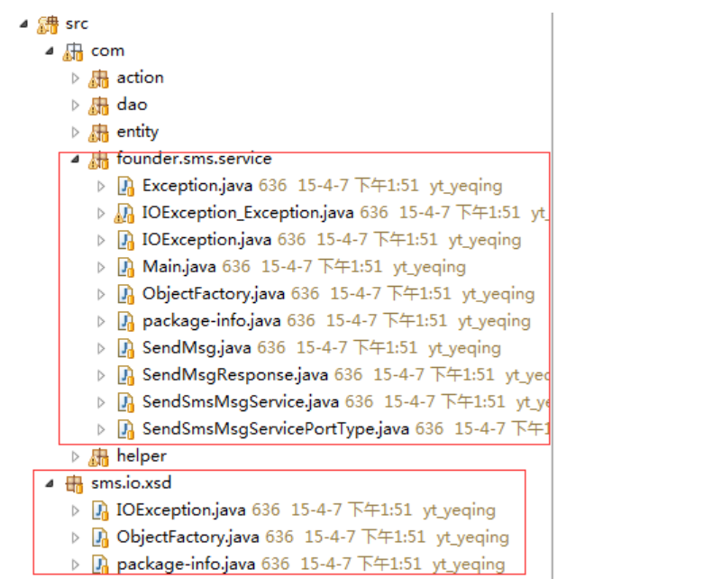The width and height of the screenshot is (713, 588).
Task: Click ObjectFactory.java icon in founder.sms.service
Action: [x=125, y=294]
